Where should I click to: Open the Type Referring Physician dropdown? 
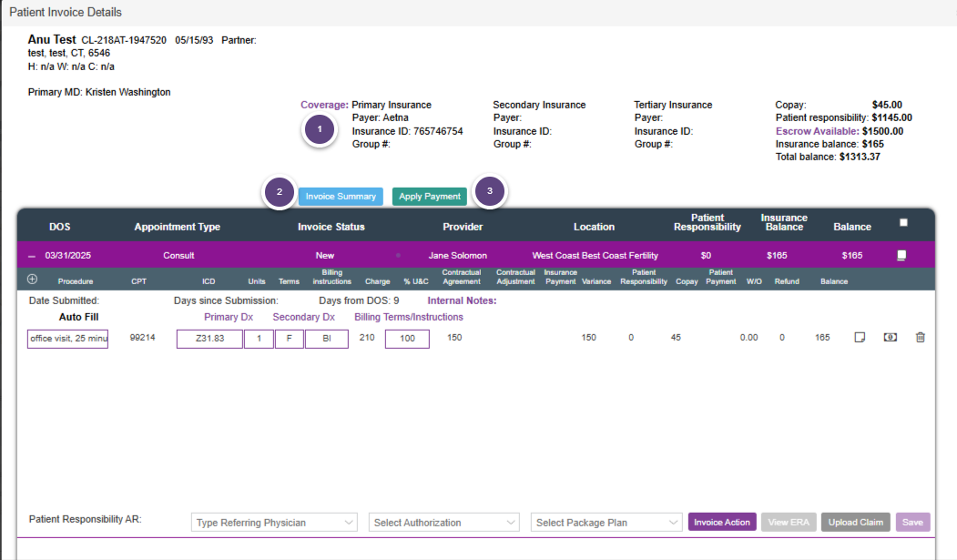(x=275, y=523)
